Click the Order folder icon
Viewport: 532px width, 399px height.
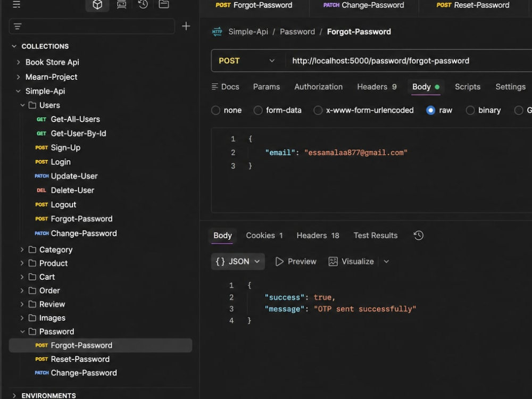(x=32, y=290)
